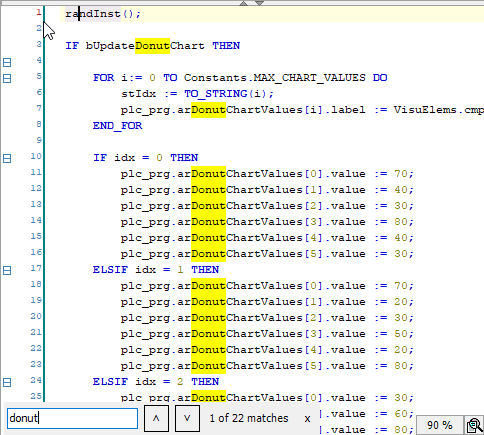Screen dimensions: 484x435
Task: Click line number 1 in gutter
Action: click(x=39, y=12)
